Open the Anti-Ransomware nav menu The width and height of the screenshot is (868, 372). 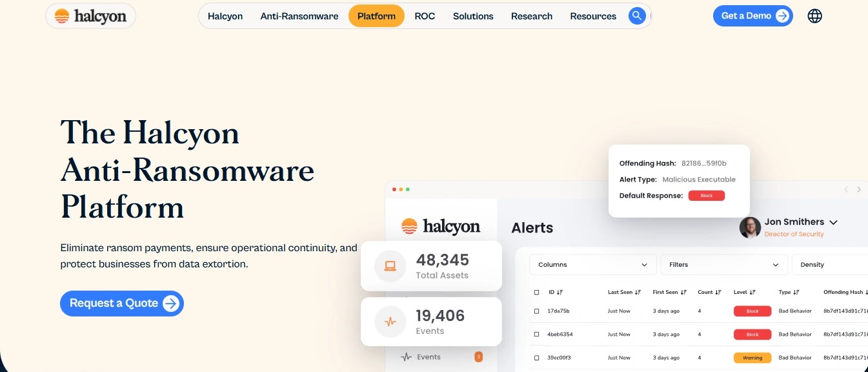coord(299,16)
